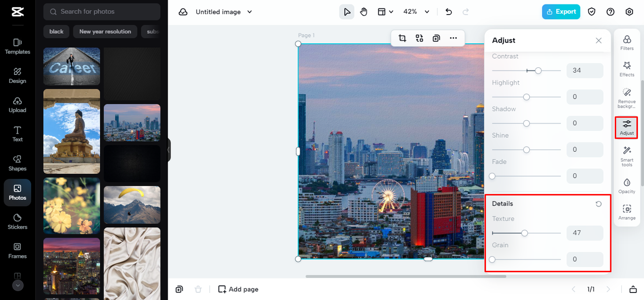
Task: Collapse the photos side panel with handle
Action: coord(169,150)
